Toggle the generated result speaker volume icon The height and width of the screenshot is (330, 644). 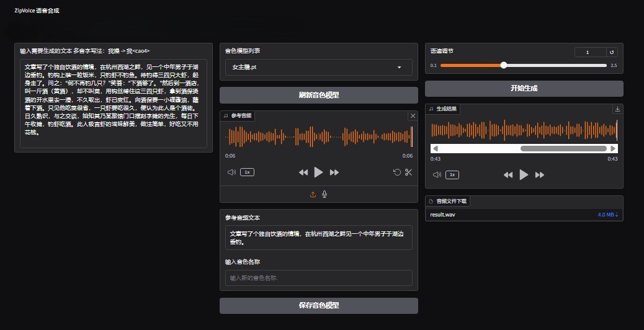tap(436, 175)
